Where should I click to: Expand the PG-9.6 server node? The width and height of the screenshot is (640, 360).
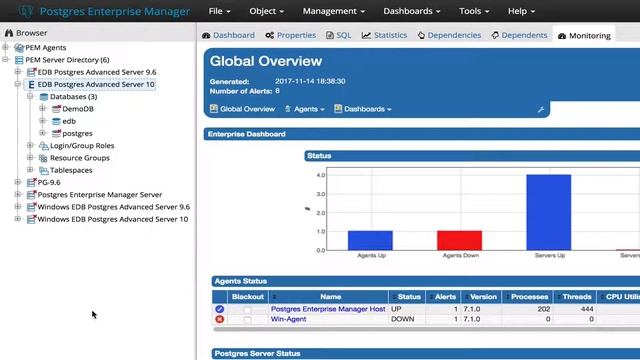click(x=18, y=182)
